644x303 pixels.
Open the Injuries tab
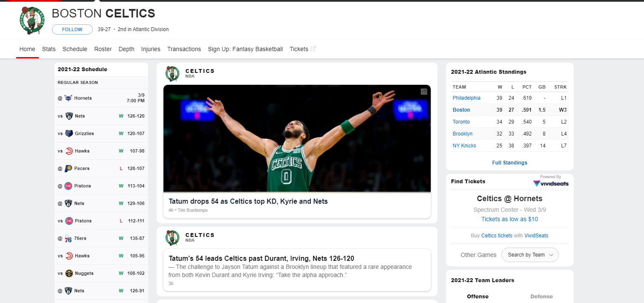pyautogui.click(x=151, y=49)
